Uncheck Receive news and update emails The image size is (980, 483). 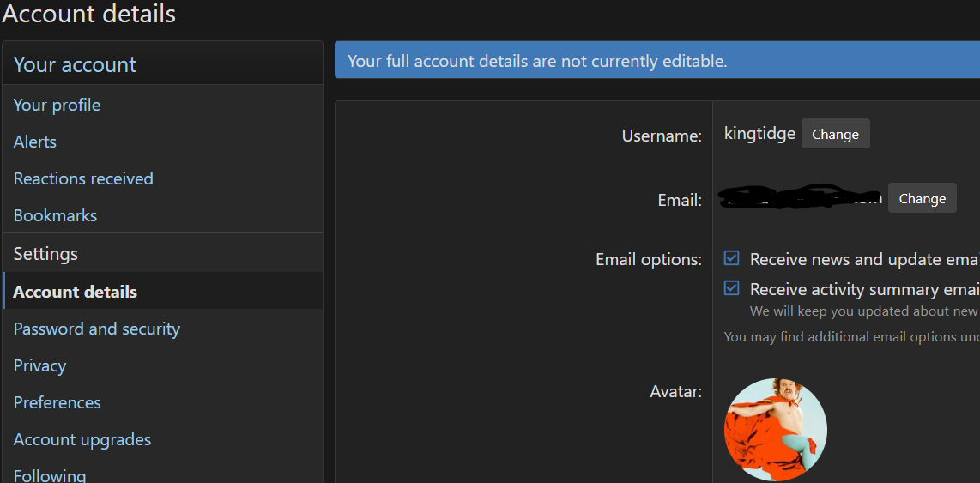[732, 258]
